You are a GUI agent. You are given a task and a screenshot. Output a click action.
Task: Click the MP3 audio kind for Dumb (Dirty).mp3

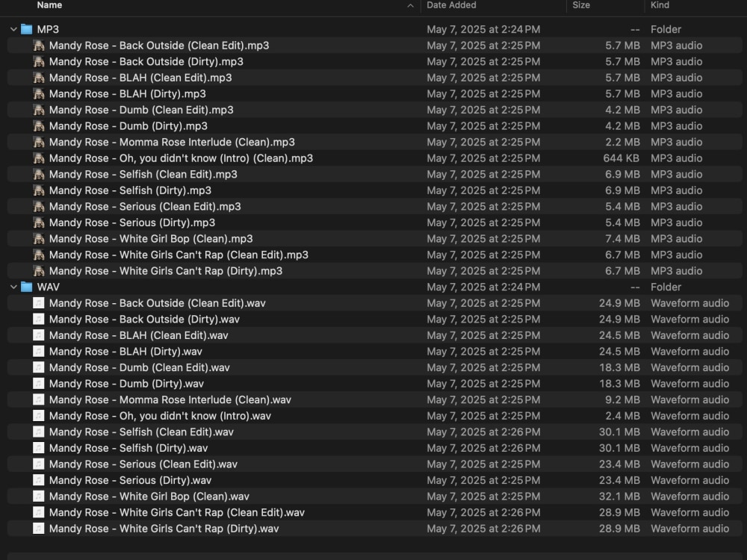click(677, 126)
